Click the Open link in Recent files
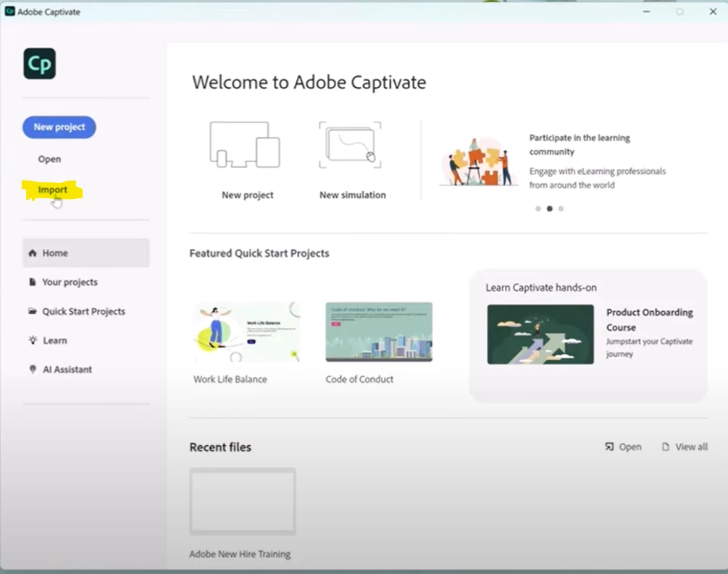This screenshot has height=574, width=728. (630, 447)
